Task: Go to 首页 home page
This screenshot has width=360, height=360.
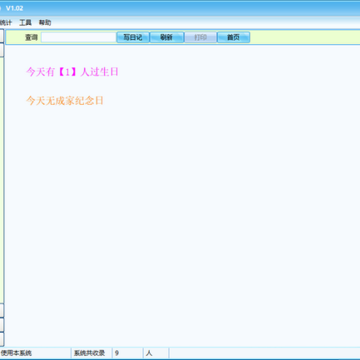Action: 233,37
